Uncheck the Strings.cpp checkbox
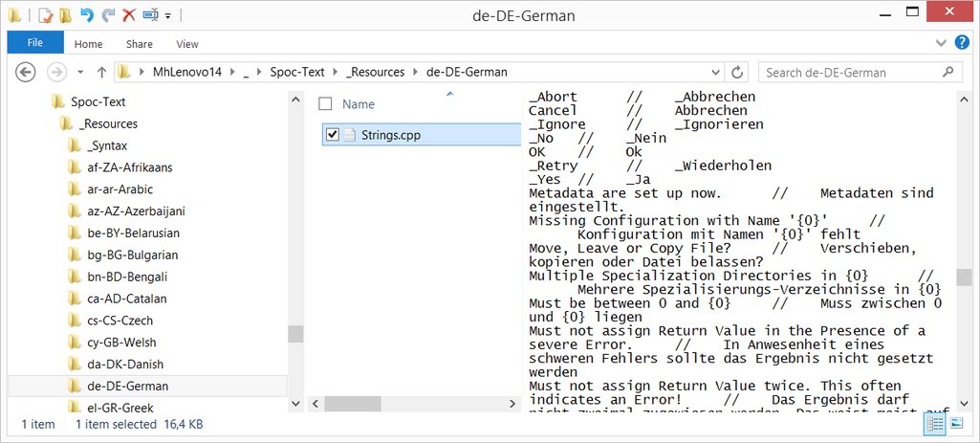This screenshot has width=980, height=443. tap(333, 135)
